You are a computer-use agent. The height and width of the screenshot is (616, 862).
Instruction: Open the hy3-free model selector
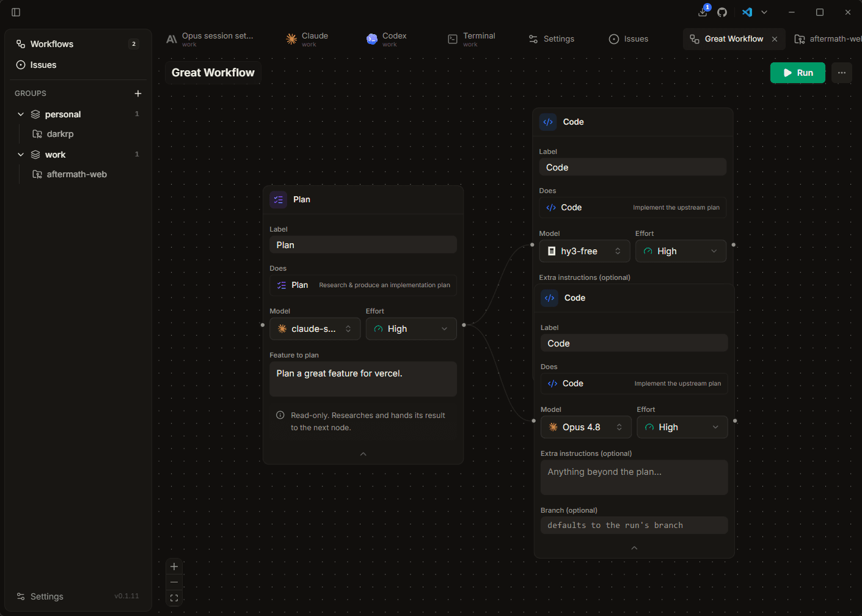click(x=585, y=251)
